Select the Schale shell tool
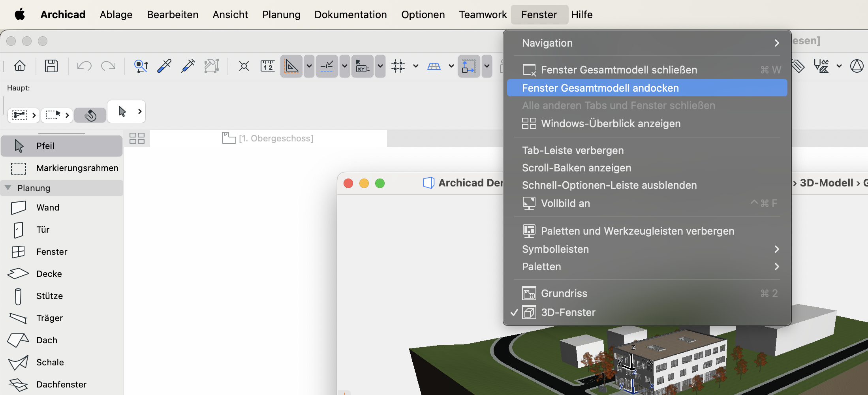This screenshot has height=395, width=868. pos(62,362)
